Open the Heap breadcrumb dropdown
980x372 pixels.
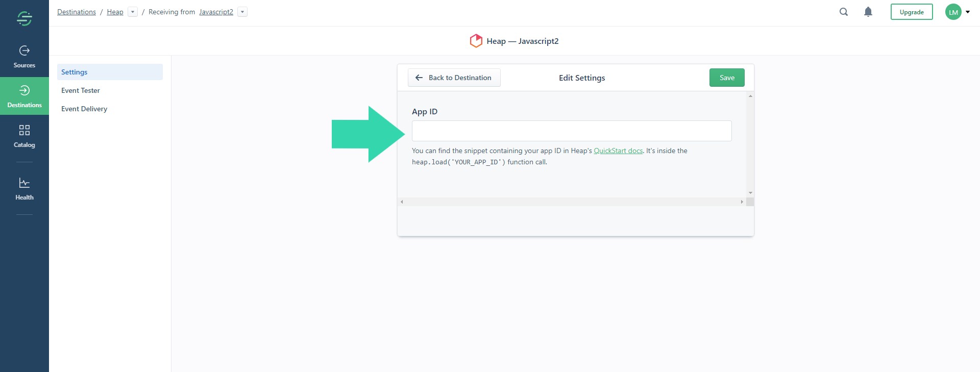click(133, 12)
